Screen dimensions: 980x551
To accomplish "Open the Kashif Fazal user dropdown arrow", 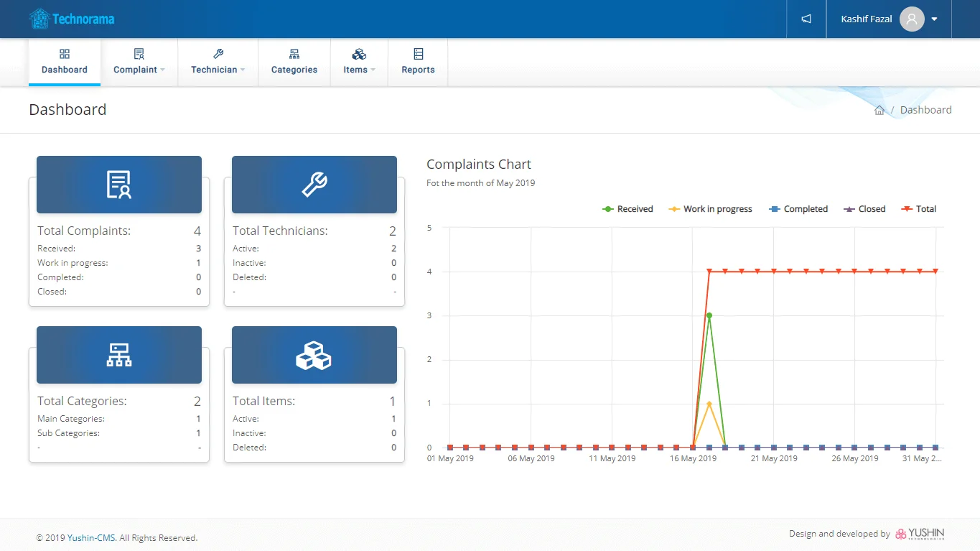I will point(934,19).
